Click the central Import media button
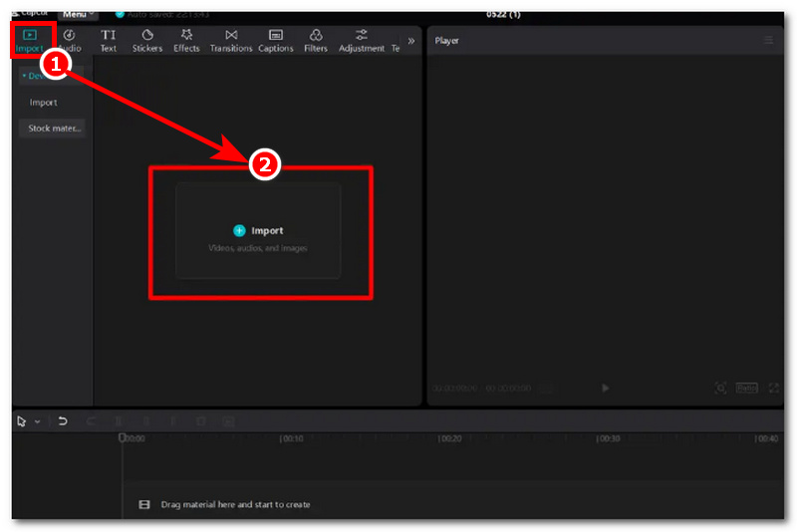This screenshot has width=797, height=532. [258, 230]
